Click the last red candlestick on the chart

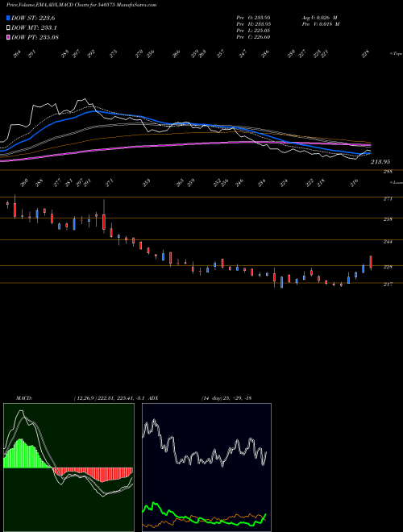tap(371, 262)
